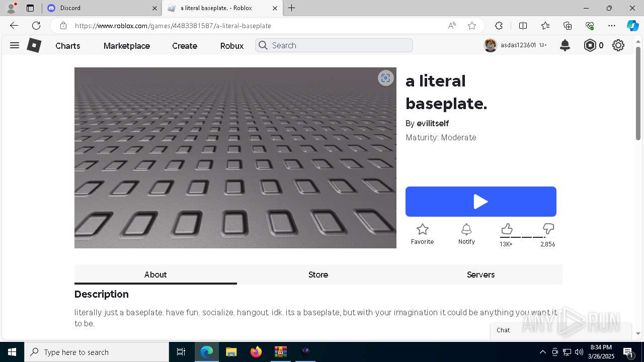Open Browser essentials heart icon
Screen dimensions: 644x362
[x=590, y=26]
